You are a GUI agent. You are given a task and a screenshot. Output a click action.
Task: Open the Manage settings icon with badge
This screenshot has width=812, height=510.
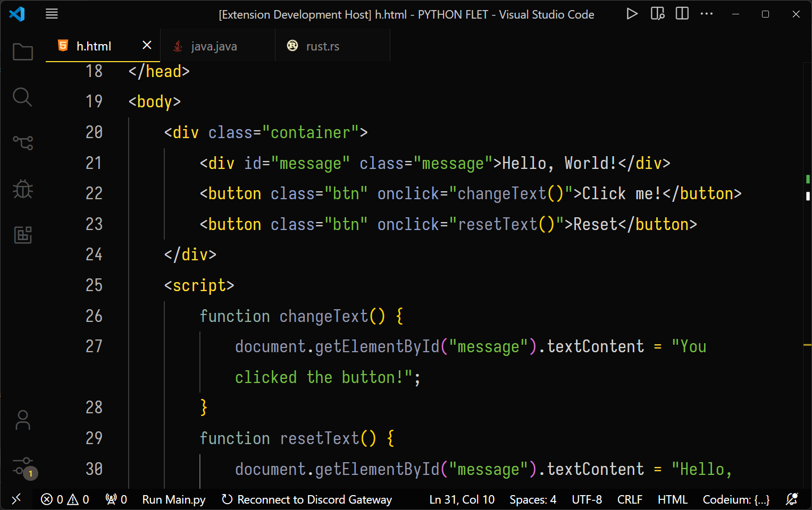click(24, 467)
